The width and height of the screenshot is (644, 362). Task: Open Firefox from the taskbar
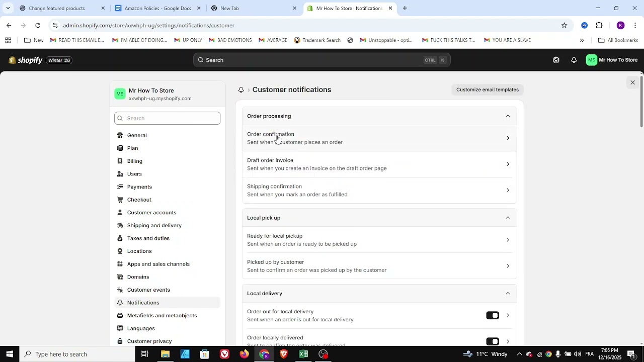coord(244,354)
